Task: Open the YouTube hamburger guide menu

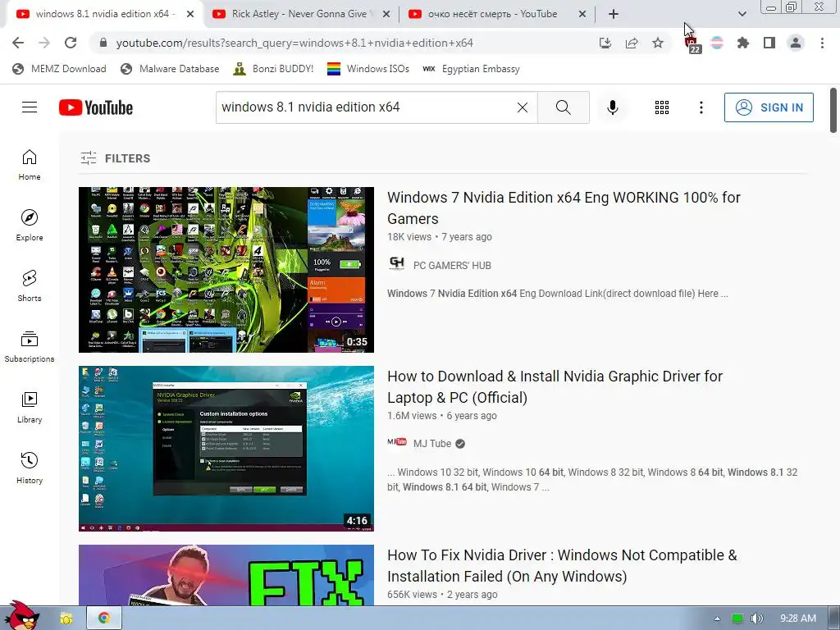Action: (x=30, y=107)
